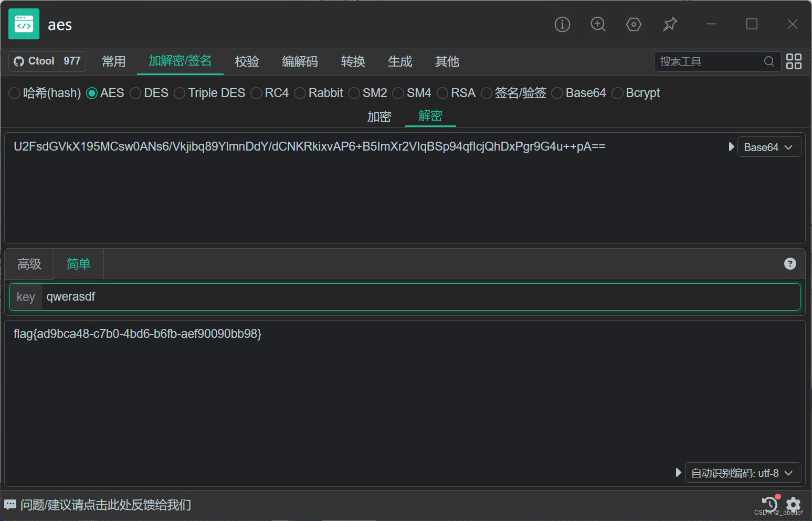Choose the Triple DES radio option
This screenshot has width=812, height=521.
180,93
